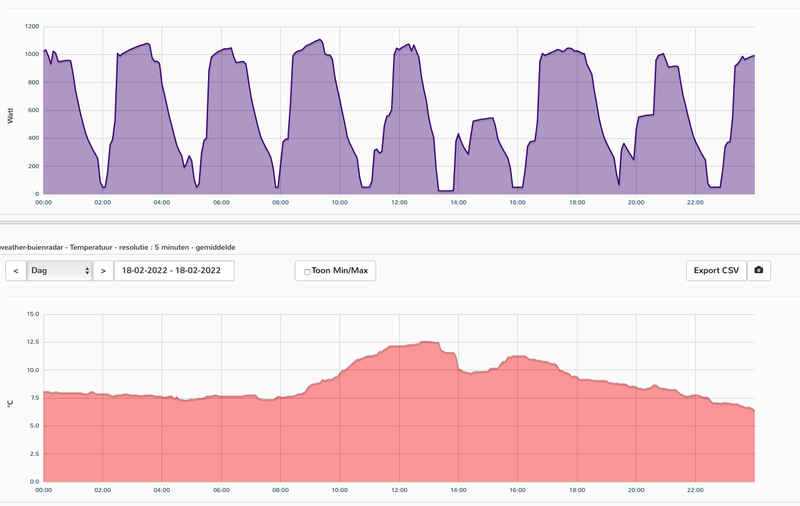Click the low power plateau near 14:00
Image resolution: width=800 pixels, height=506 pixels.
click(446, 190)
